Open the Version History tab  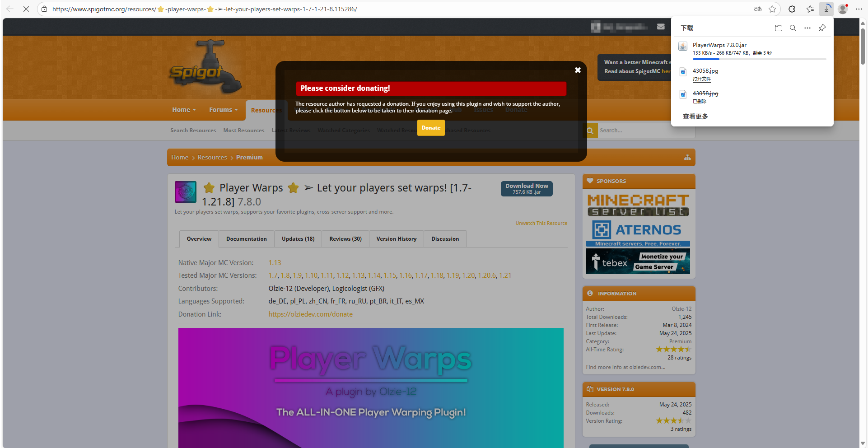point(396,239)
